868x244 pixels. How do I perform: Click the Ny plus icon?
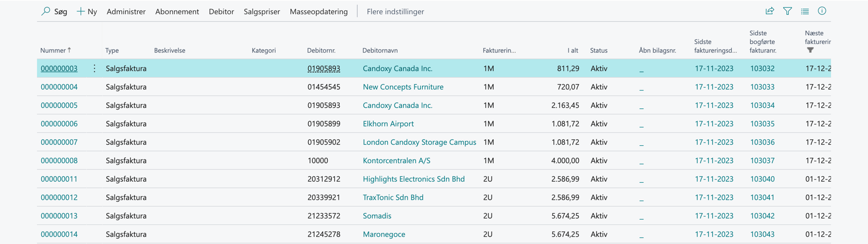(x=80, y=11)
